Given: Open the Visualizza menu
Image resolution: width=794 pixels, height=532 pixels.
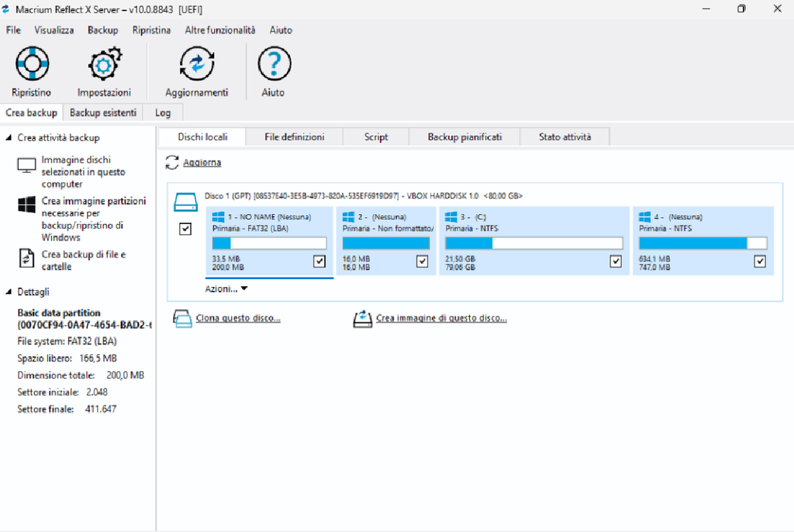Looking at the screenshot, I should pyautogui.click(x=54, y=30).
